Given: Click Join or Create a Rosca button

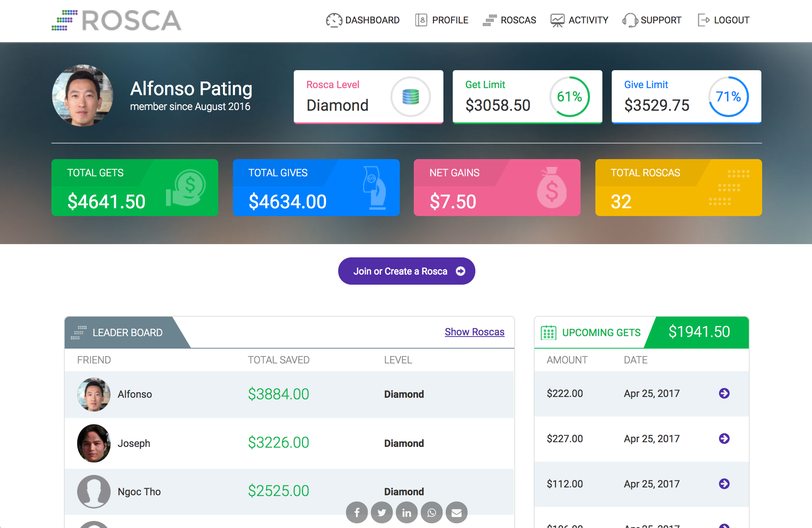Looking at the screenshot, I should 406,271.
